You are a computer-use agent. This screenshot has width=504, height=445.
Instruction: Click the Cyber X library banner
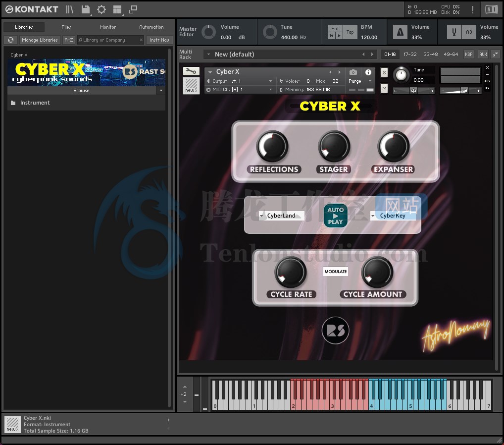(x=87, y=72)
